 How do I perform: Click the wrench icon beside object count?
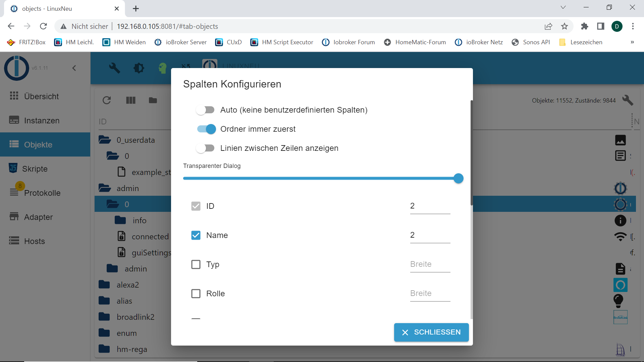(627, 100)
